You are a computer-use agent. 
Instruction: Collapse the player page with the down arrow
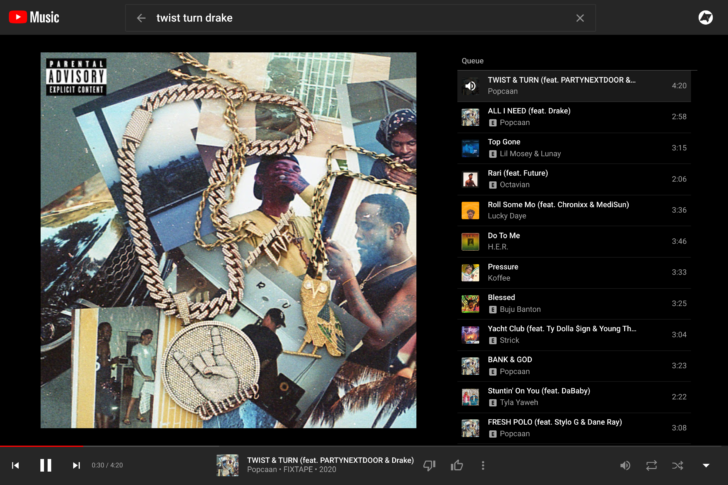point(706,465)
